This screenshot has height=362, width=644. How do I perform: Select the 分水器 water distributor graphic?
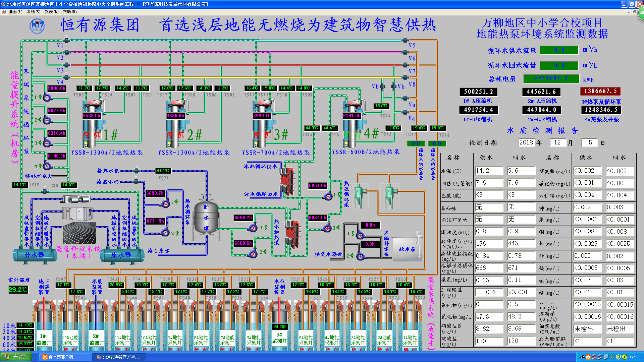[x=35, y=255]
